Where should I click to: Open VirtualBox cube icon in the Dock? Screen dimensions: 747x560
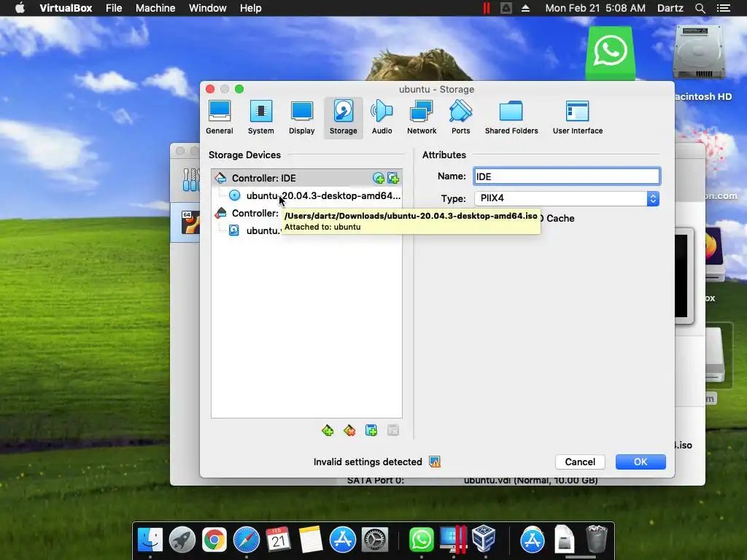click(484, 539)
